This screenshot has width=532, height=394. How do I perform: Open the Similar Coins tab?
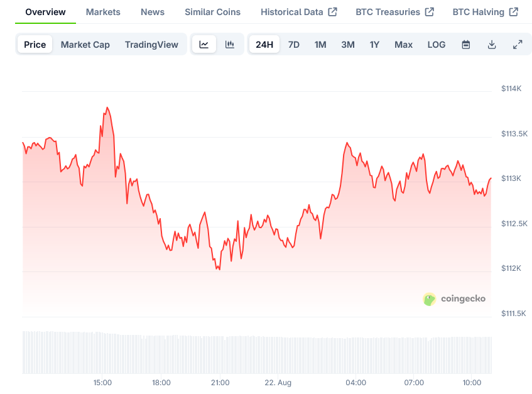(213, 12)
